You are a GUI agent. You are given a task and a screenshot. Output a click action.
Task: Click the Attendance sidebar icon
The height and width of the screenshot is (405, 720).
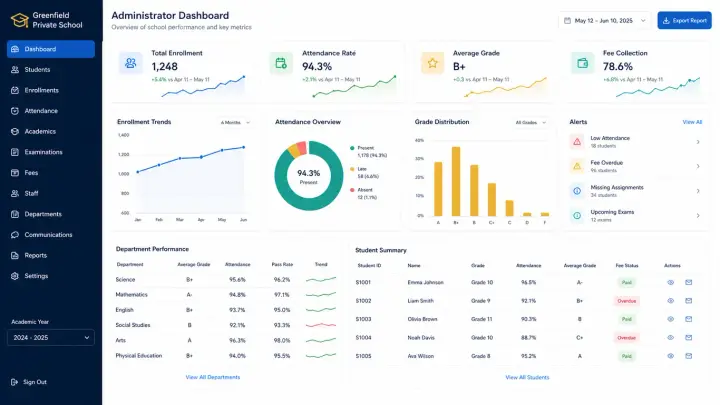tap(15, 111)
